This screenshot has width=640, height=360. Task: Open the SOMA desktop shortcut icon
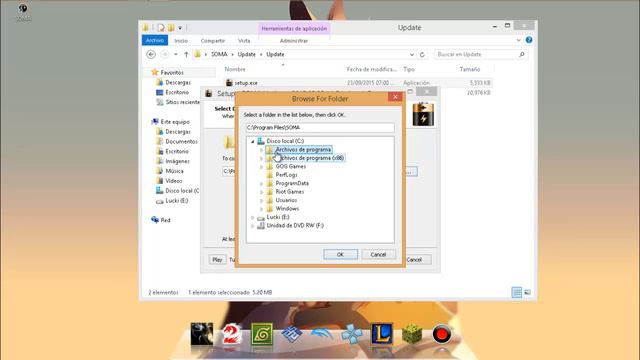[x=23, y=12]
